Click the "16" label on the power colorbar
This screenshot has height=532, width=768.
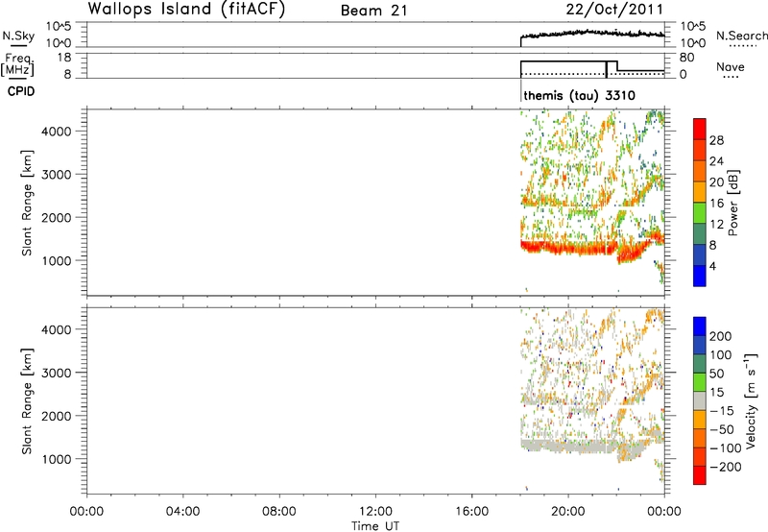[716, 204]
